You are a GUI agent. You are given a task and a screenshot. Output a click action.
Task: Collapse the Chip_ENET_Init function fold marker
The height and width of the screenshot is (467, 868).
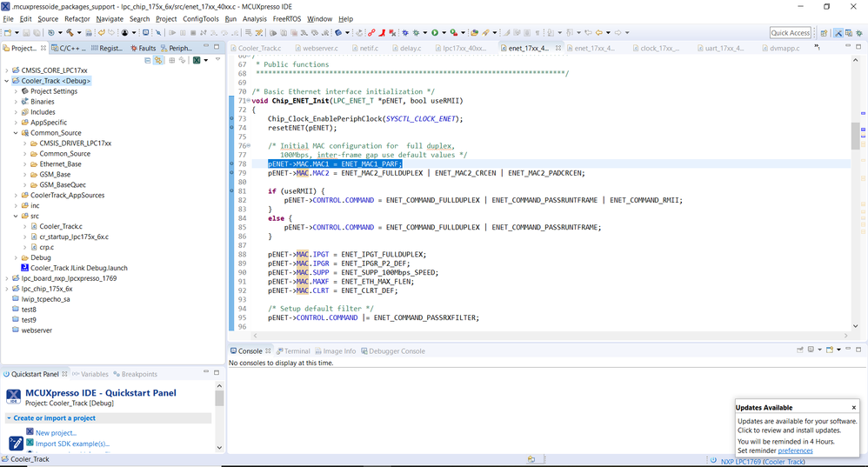click(x=248, y=101)
